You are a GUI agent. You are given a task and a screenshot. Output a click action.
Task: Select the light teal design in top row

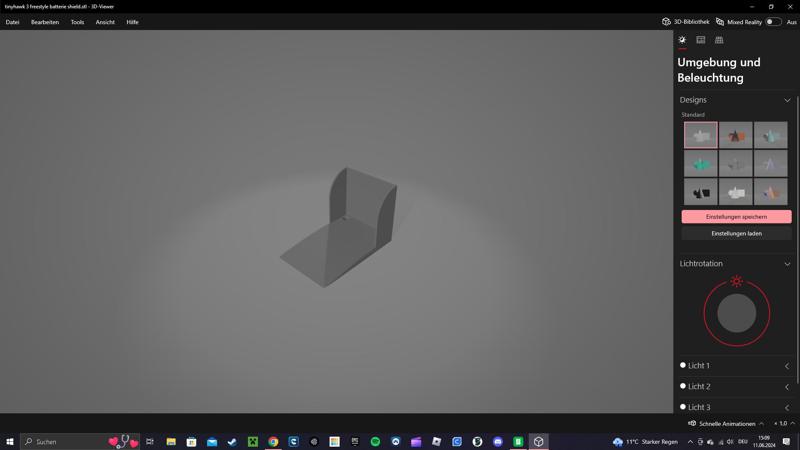(x=770, y=135)
